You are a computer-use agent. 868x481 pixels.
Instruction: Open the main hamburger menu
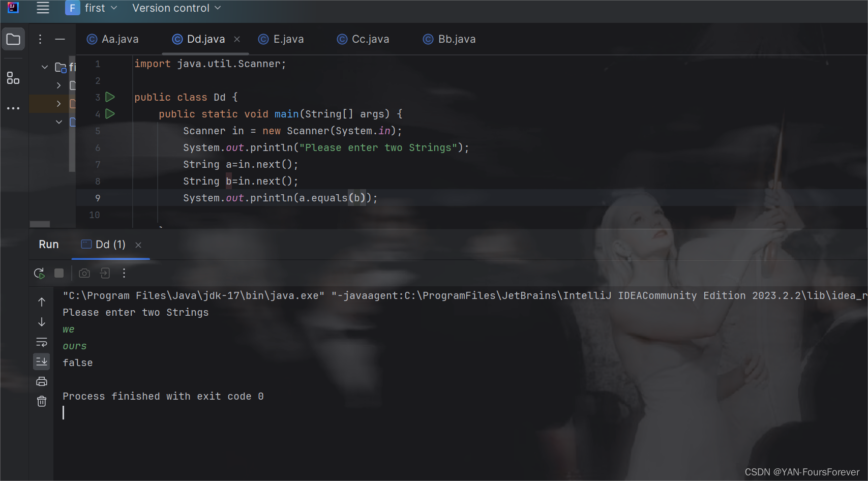pos(43,8)
